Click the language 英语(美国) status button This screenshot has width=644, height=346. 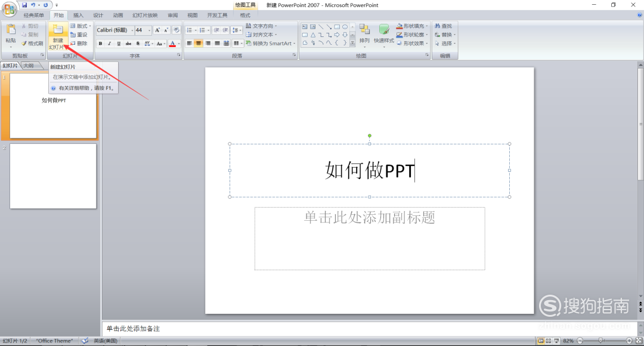click(x=106, y=341)
